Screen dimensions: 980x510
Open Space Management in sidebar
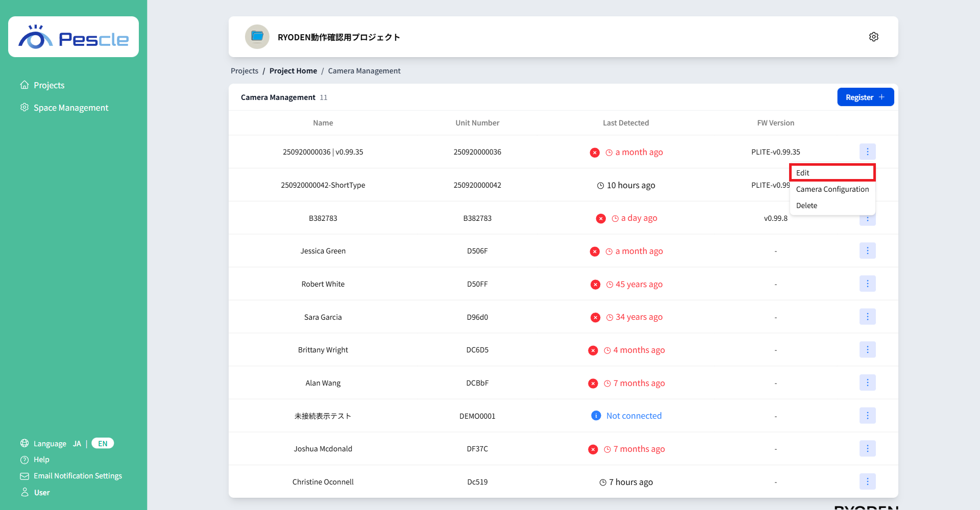[71, 108]
